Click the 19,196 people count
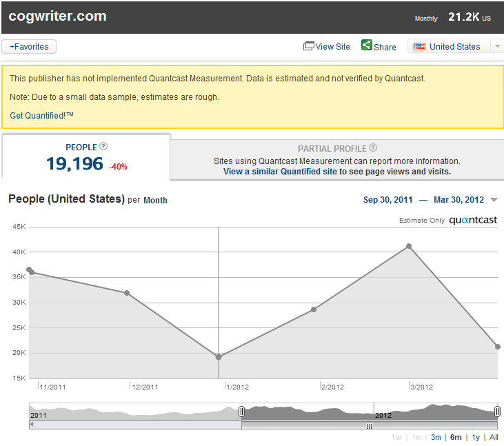 [74, 163]
